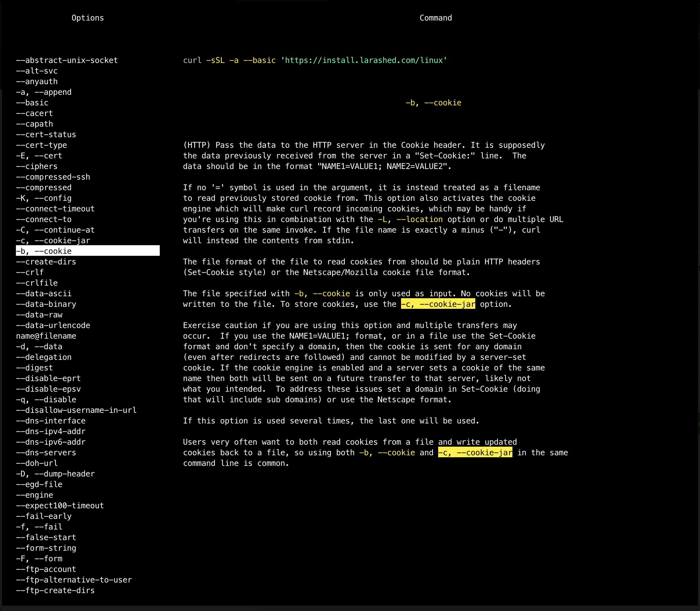Screen dimensions: 700x611
Task: Choose the -d, --data option
Action: (39, 346)
